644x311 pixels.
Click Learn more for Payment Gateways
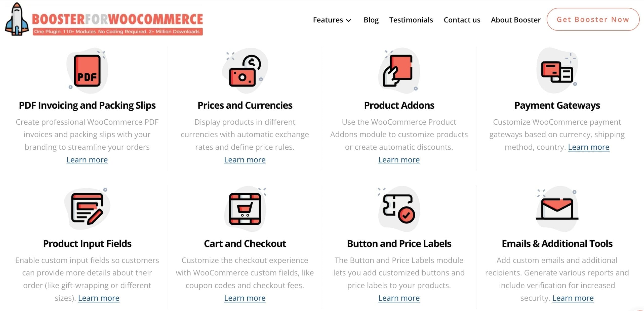pos(588,147)
